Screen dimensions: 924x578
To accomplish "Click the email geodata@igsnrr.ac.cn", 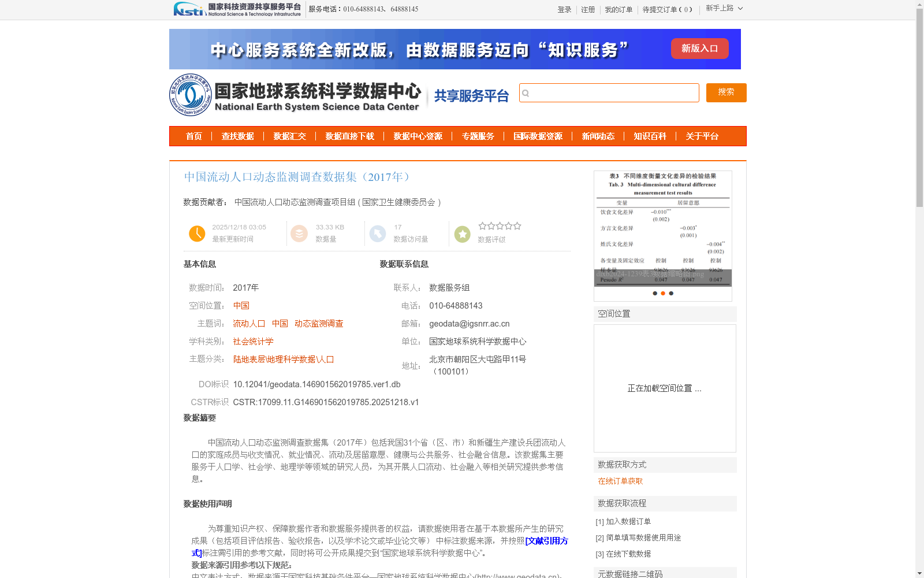I will (x=470, y=324).
